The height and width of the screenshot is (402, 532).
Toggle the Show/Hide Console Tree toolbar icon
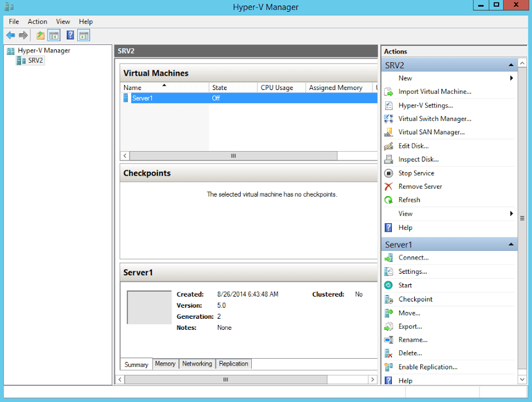54,35
